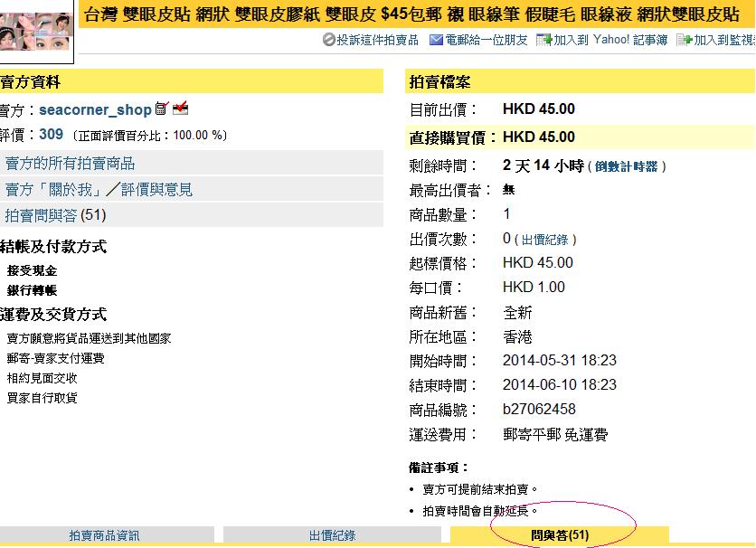Click the report auction item prohibition icon
This screenshot has width=756, height=548.
coord(329,41)
